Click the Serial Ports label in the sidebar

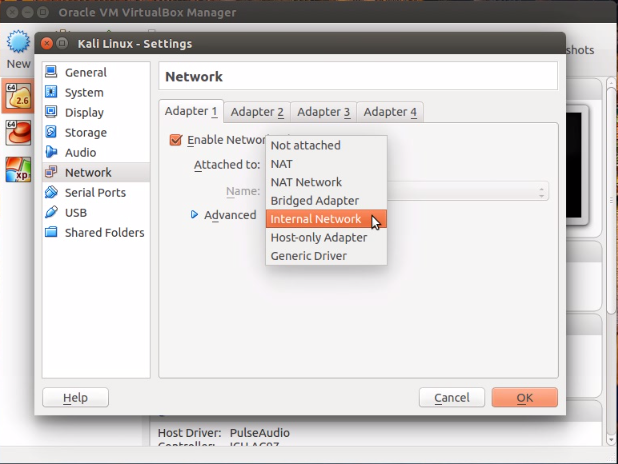point(95,192)
